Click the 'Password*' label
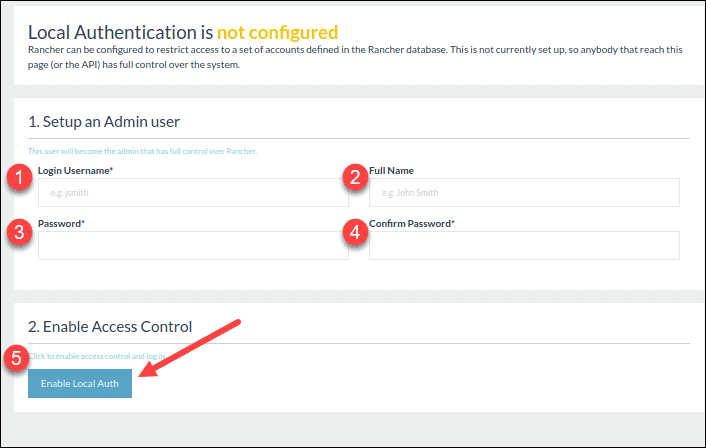The image size is (706, 448). (x=61, y=224)
